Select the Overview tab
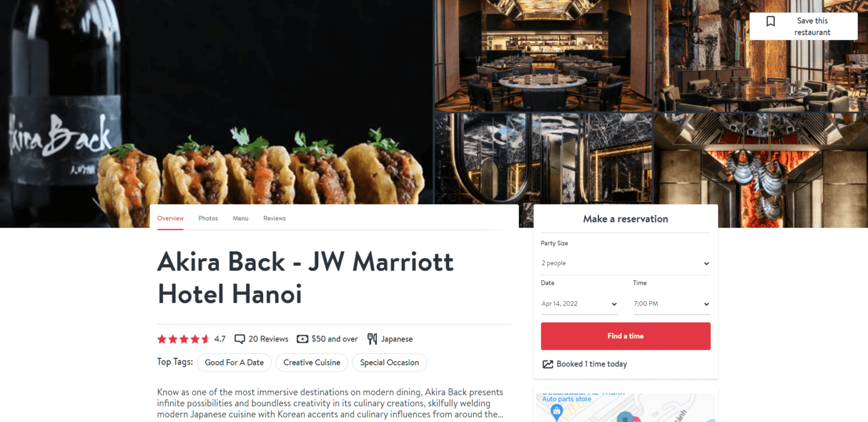Screen dimensions: 868x422 coord(170,218)
